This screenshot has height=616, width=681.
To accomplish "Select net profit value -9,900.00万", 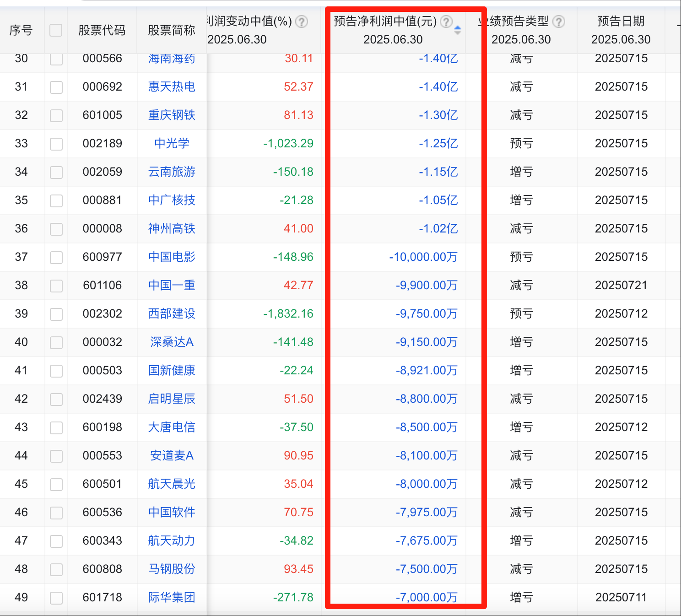I will point(427,285).
